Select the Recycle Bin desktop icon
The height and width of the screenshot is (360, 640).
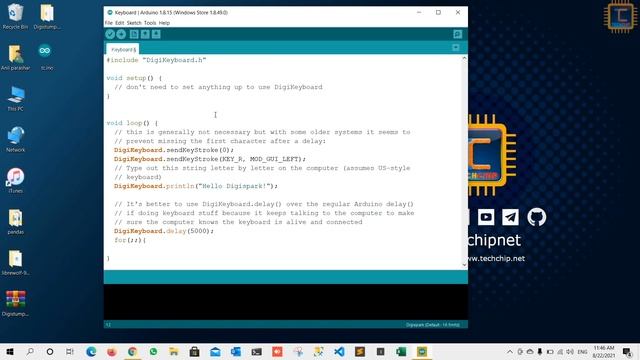point(15,17)
